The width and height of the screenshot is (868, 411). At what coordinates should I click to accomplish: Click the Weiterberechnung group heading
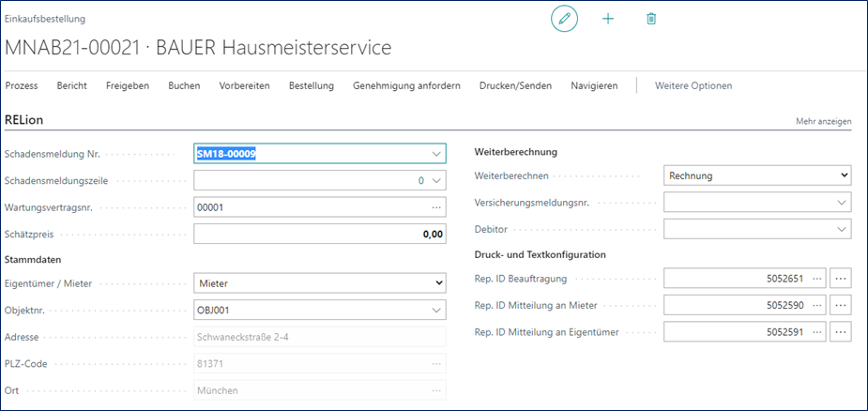point(516,151)
